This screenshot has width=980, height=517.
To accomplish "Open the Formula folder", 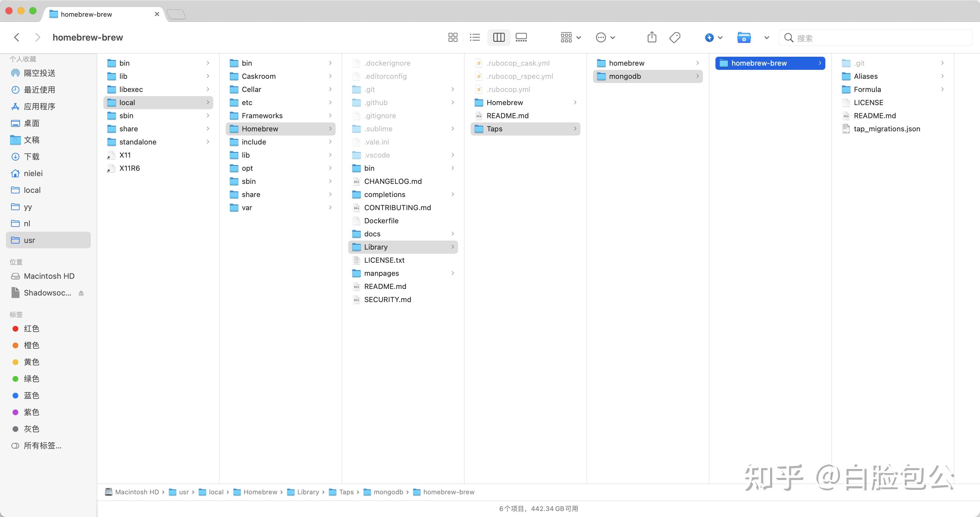I will tap(867, 89).
